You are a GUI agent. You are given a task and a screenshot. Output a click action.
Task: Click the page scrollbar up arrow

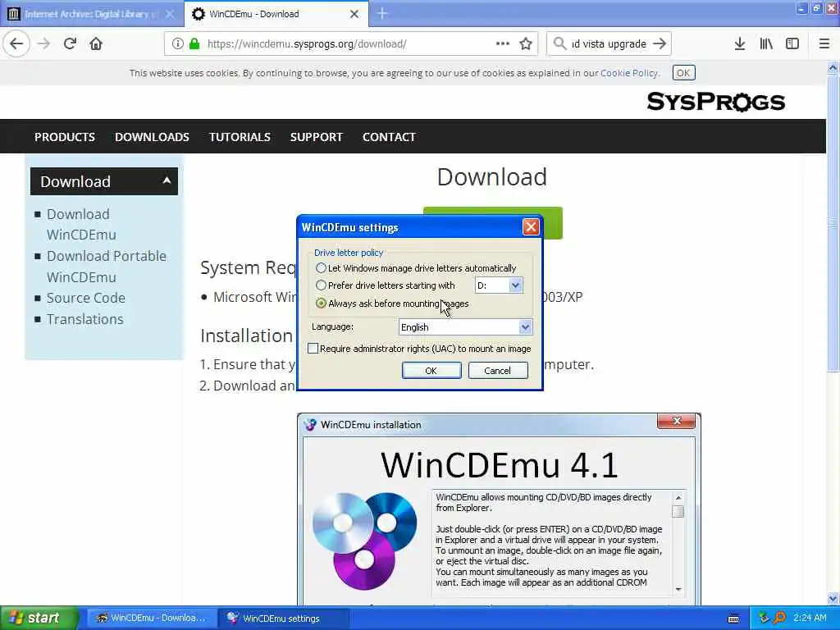click(x=833, y=68)
